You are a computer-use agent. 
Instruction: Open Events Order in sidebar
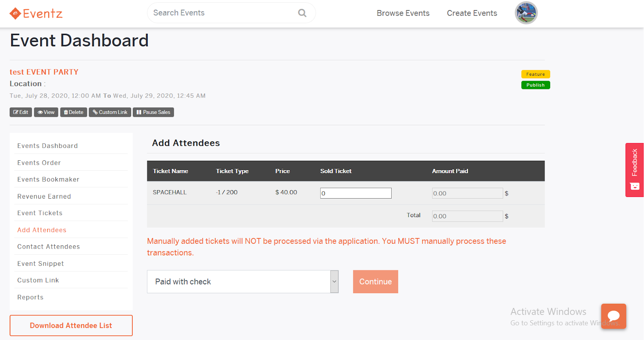pos(39,163)
